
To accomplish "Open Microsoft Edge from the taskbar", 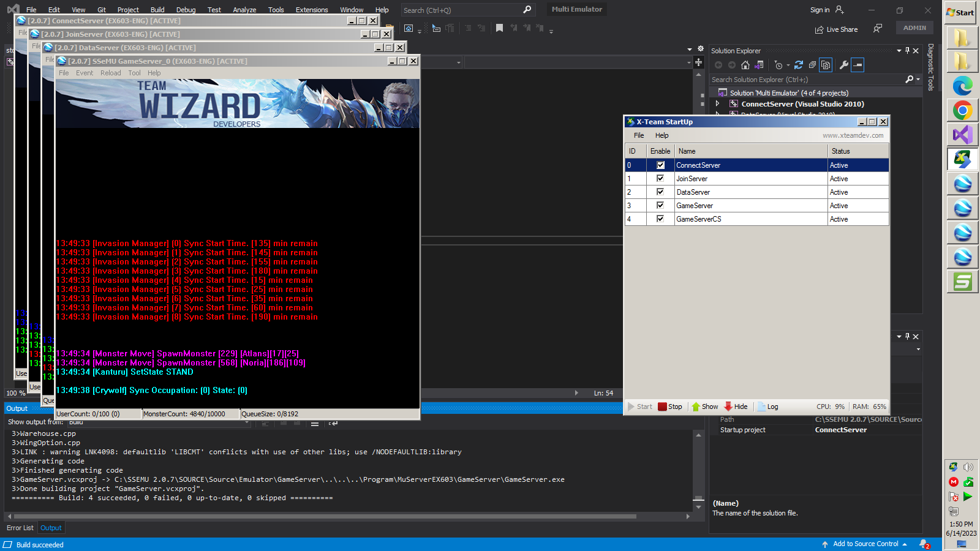I will (x=962, y=86).
